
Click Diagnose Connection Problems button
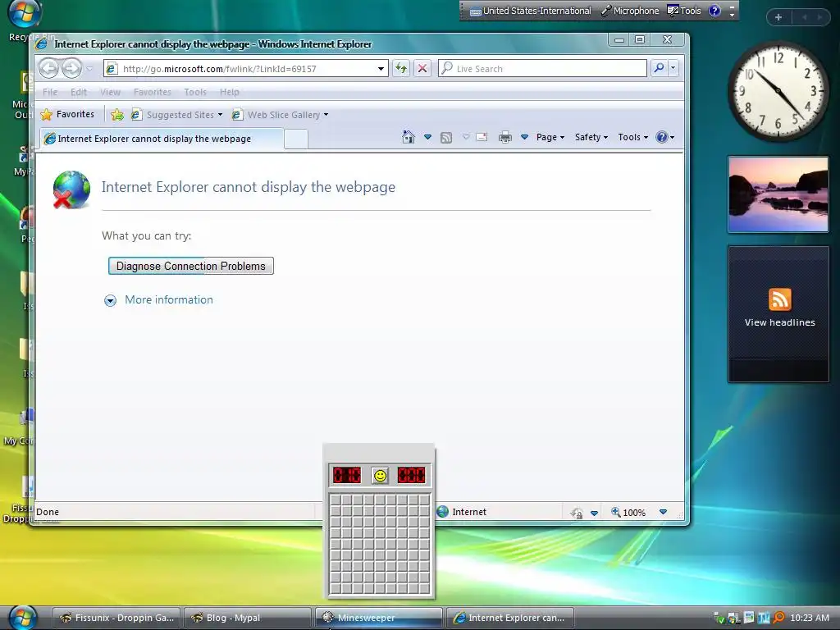pos(190,267)
